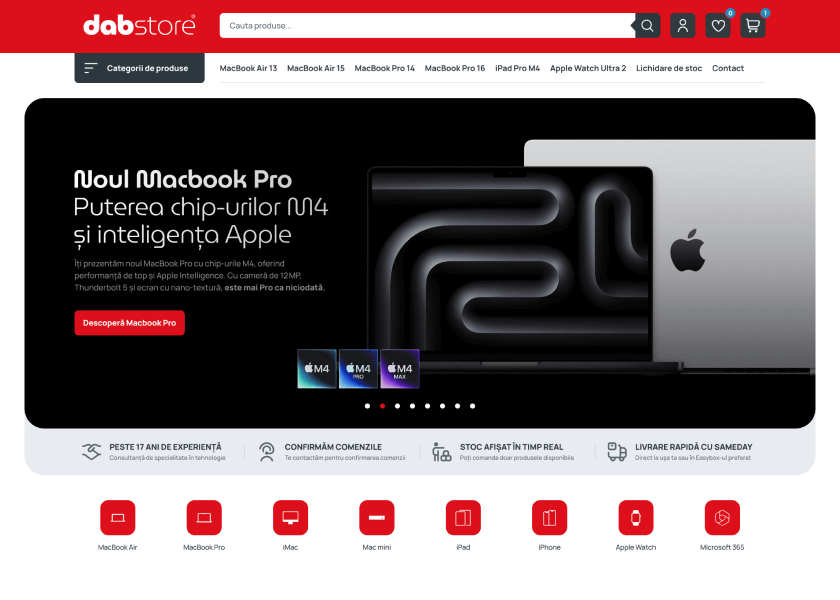The height and width of the screenshot is (600, 840).
Task: Open the shopping cart icon
Action: tap(752, 26)
